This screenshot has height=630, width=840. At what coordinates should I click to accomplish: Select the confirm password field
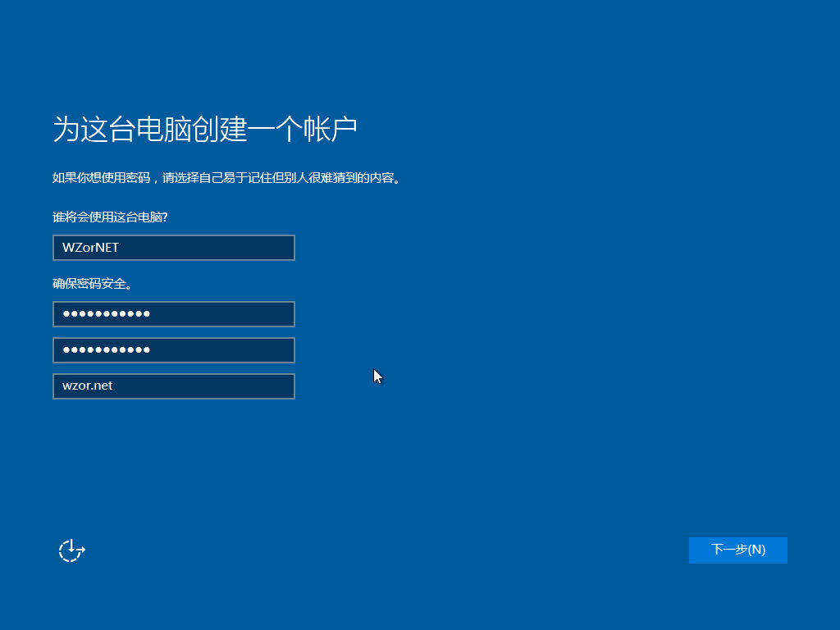173,350
